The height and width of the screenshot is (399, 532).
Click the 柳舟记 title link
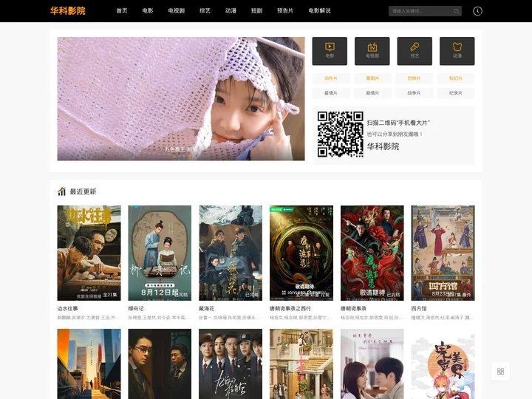pyautogui.click(x=136, y=309)
